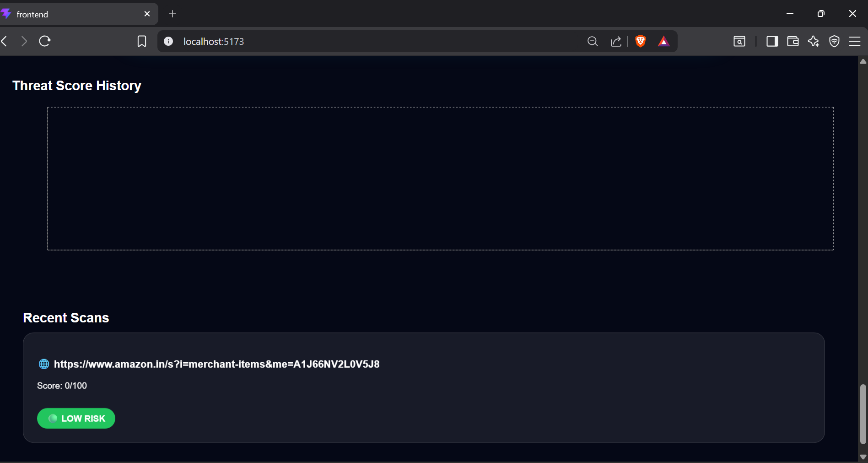This screenshot has height=463, width=868.
Task: Open Brave Rewards triangle icon
Action: tap(663, 41)
